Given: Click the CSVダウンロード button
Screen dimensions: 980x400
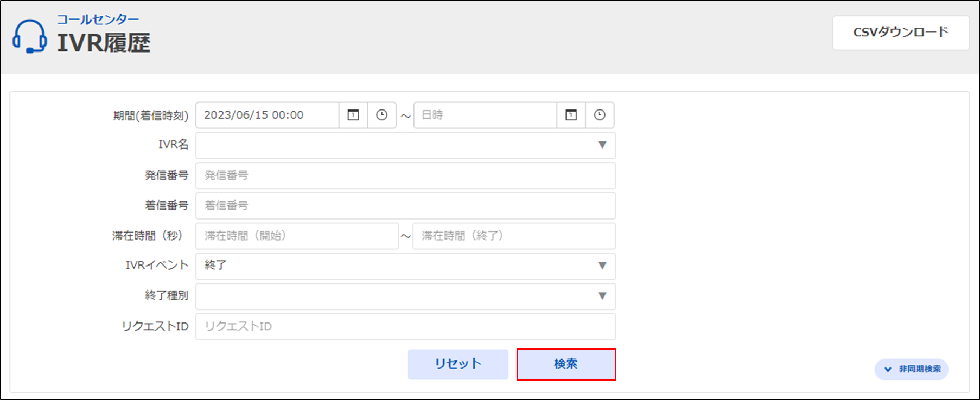Looking at the screenshot, I should click(900, 33).
